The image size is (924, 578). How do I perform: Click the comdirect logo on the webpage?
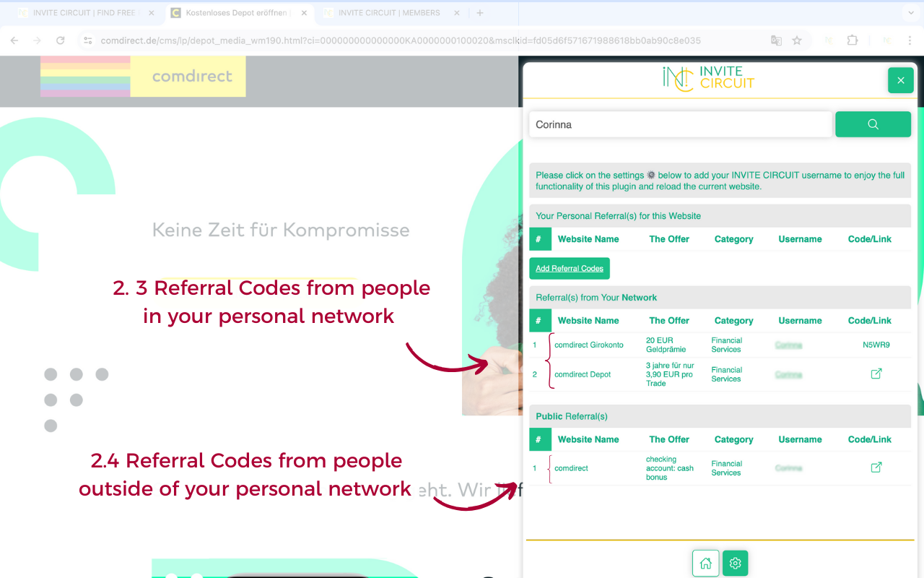(192, 76)
